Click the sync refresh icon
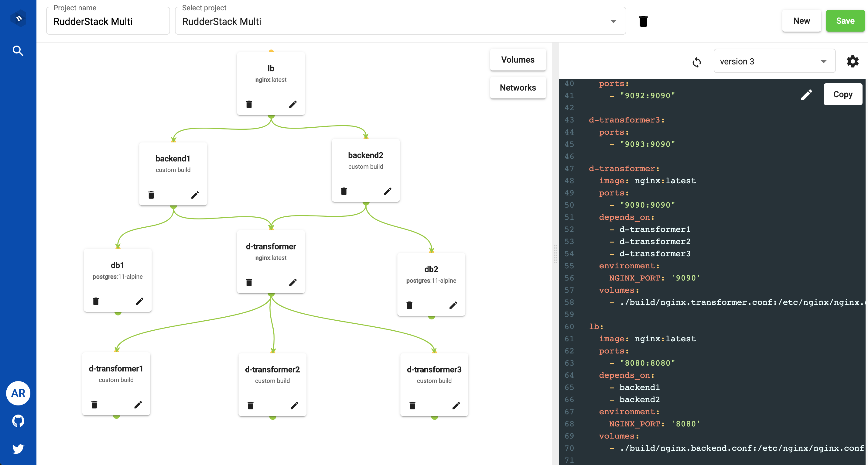Screen dimensions: 868x465 [x=696, y=62]
